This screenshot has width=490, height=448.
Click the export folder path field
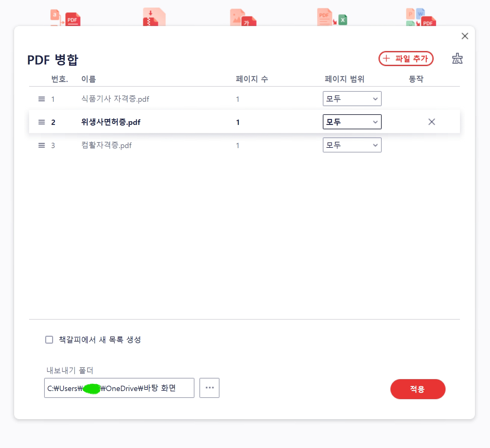click(119, 388)
